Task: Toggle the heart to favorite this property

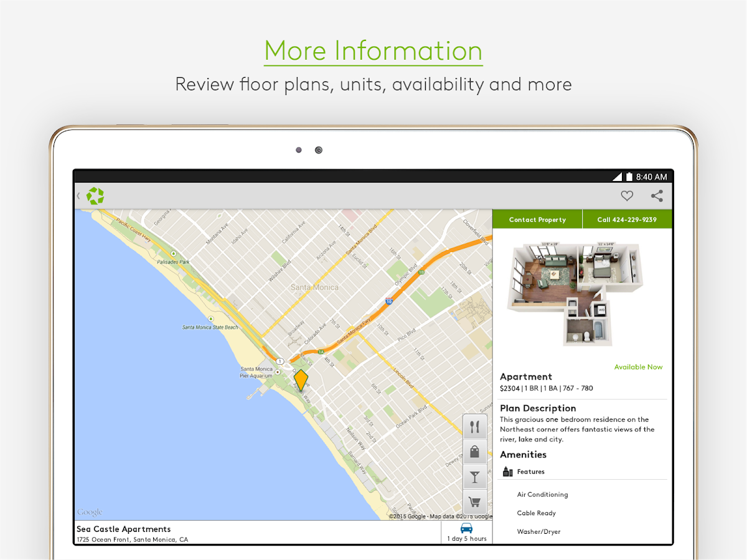Action: click(x=627, y=195)
